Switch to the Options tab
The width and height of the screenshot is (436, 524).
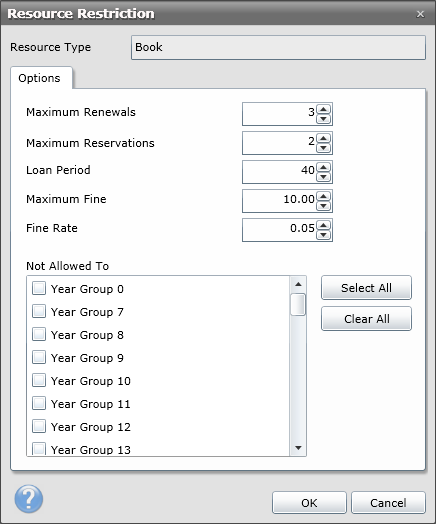pyautogui.click(x=39, y=78)
